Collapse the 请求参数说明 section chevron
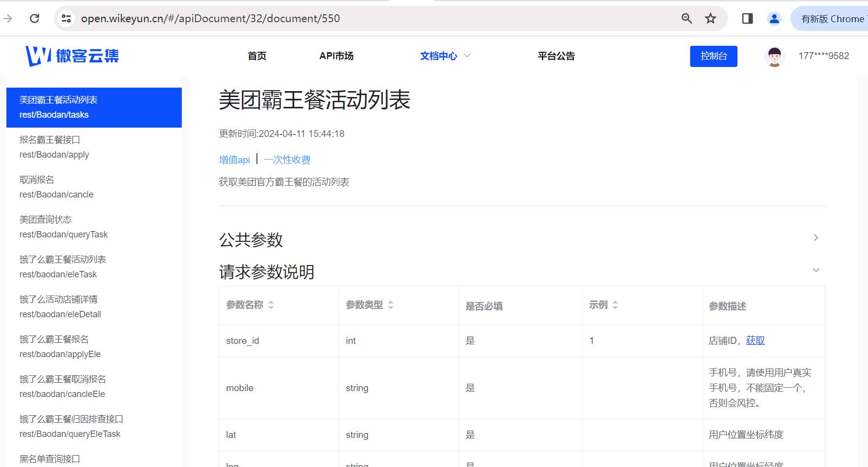Image resolution: width=868 pixels, height=467 pixels. (816, 270)
